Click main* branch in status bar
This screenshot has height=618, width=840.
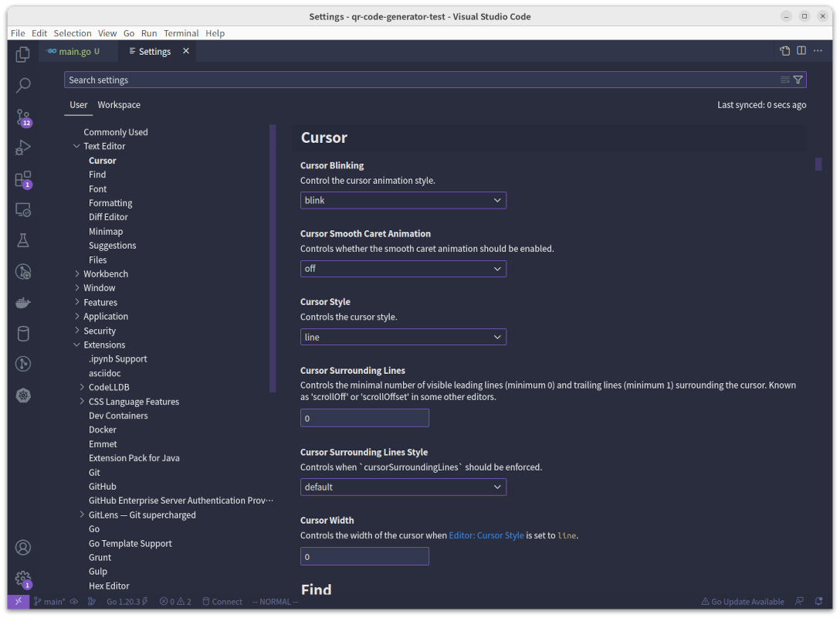[49, 601]
